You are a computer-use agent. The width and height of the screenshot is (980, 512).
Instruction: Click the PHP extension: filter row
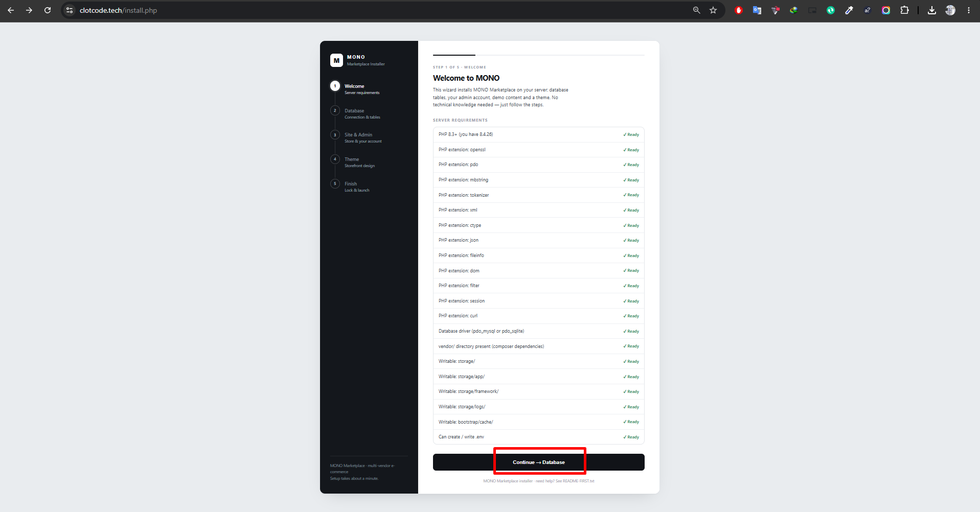click(539, 286)
